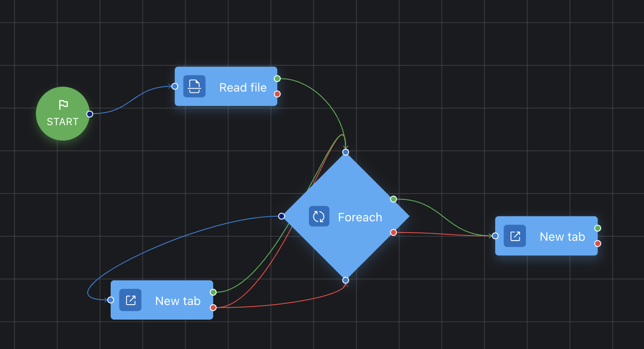
Task: Select the START label text
Action: pos(63,122)
